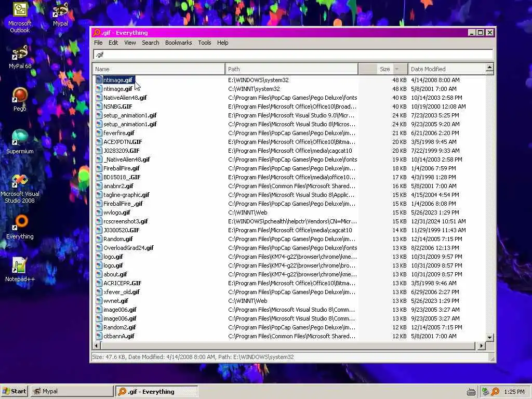Click the wvnet.gif file icon
The image size is (532, 399).
99,301
